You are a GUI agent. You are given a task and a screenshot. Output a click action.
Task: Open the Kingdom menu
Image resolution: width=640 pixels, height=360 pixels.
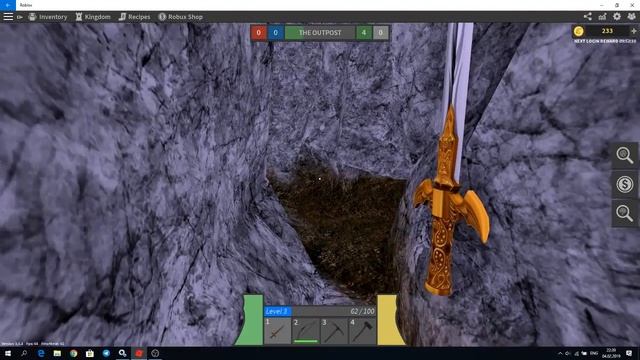coord(93,17)
